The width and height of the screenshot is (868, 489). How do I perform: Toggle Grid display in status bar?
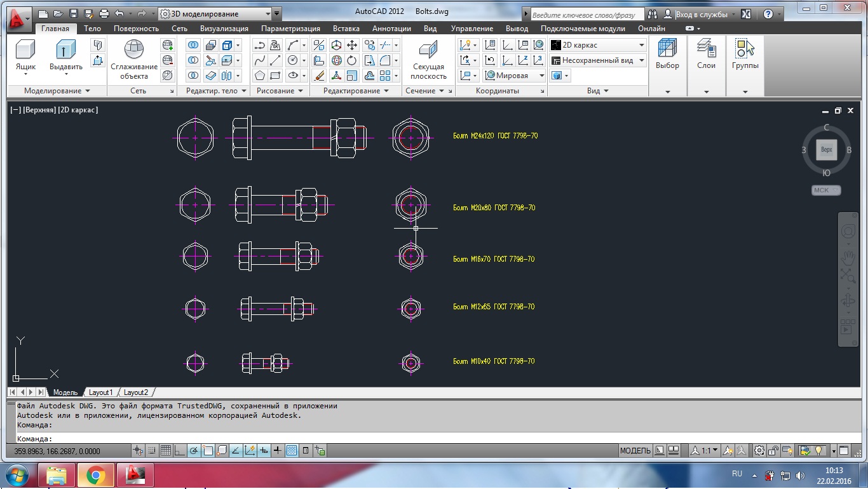pyautogui.click(x=166, y=451)
